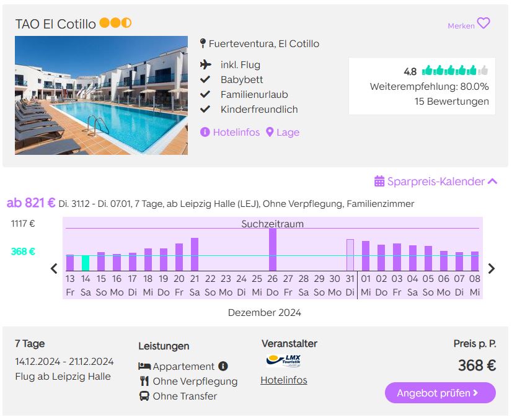
Task: Click the LMX Touristik operator logo
Action: click(283, 361)
